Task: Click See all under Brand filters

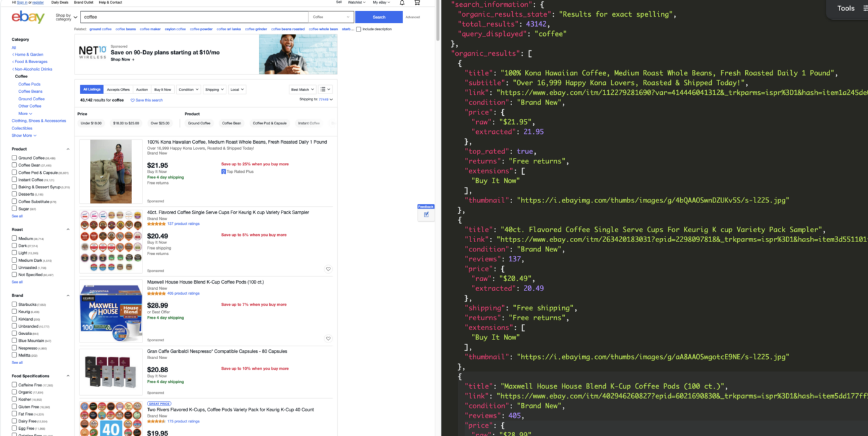Action: click(x=17, y=362)
